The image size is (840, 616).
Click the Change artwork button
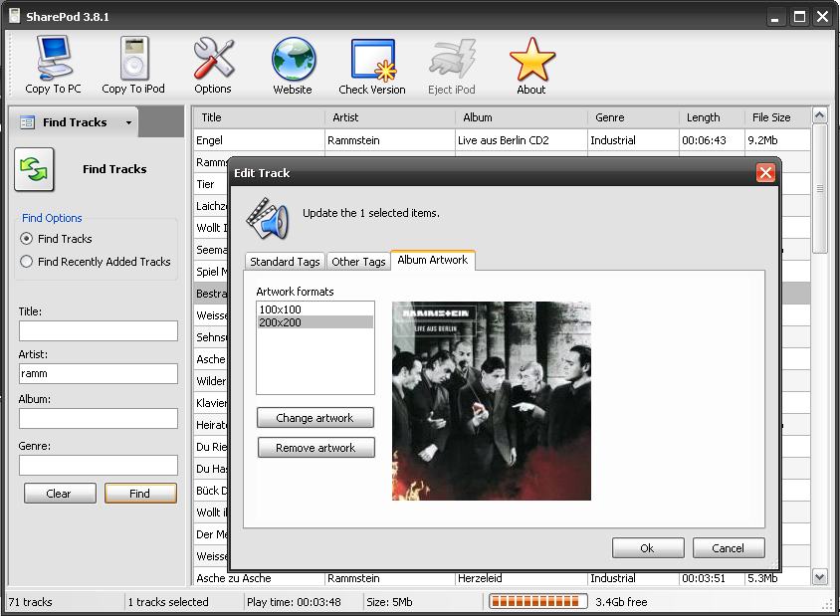click(x=315, y=418)
